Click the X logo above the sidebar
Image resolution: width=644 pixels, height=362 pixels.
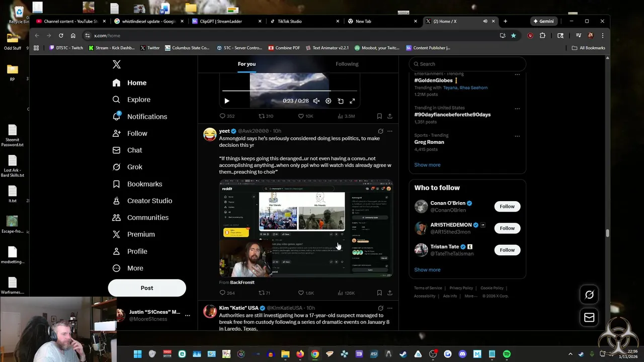[x=117, y=64]
